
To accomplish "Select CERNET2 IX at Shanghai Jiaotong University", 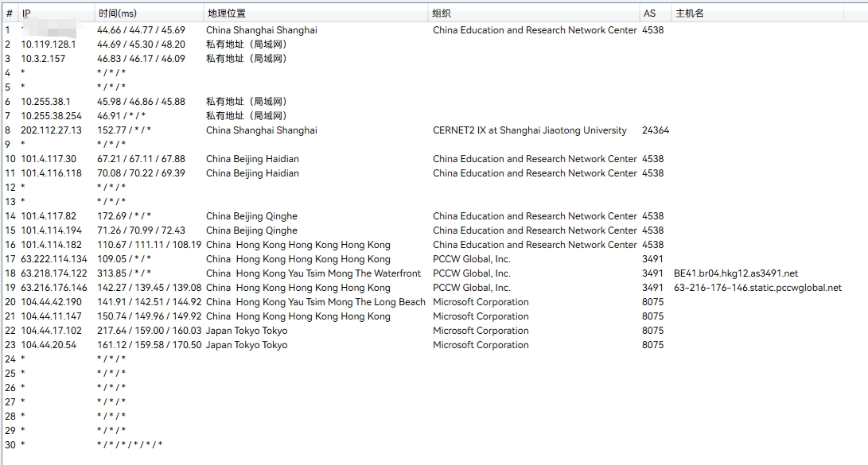I will coord(529,130).
